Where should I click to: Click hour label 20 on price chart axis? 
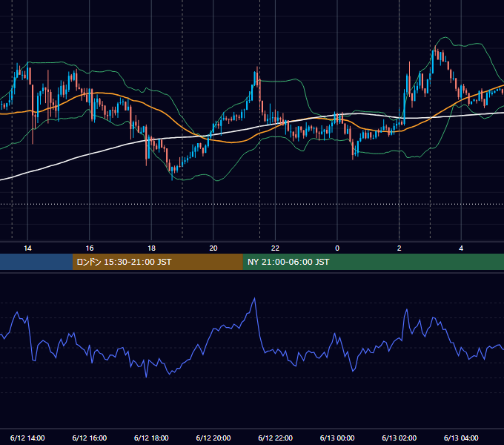point(213,248)
